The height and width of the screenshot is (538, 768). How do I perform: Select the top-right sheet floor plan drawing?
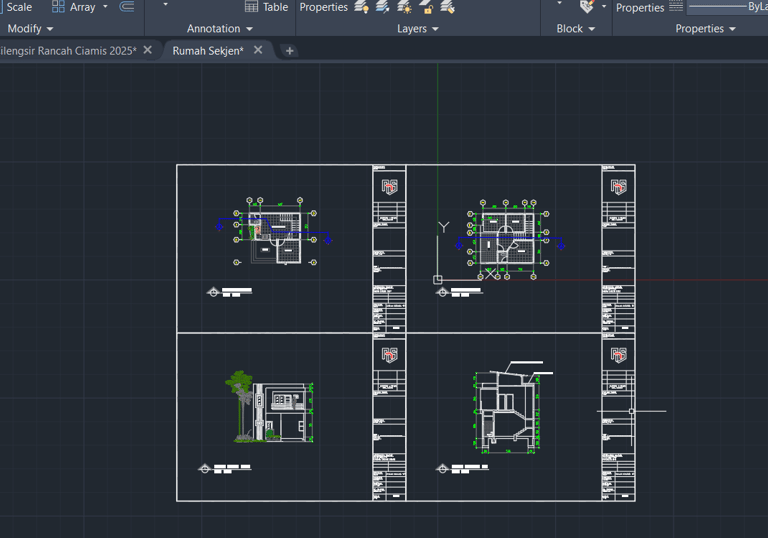[x=509, y=239]
